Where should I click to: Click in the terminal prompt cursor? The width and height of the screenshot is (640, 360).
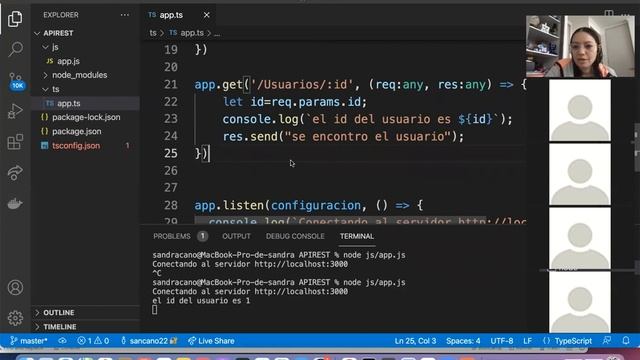click(x=154, y=310)
